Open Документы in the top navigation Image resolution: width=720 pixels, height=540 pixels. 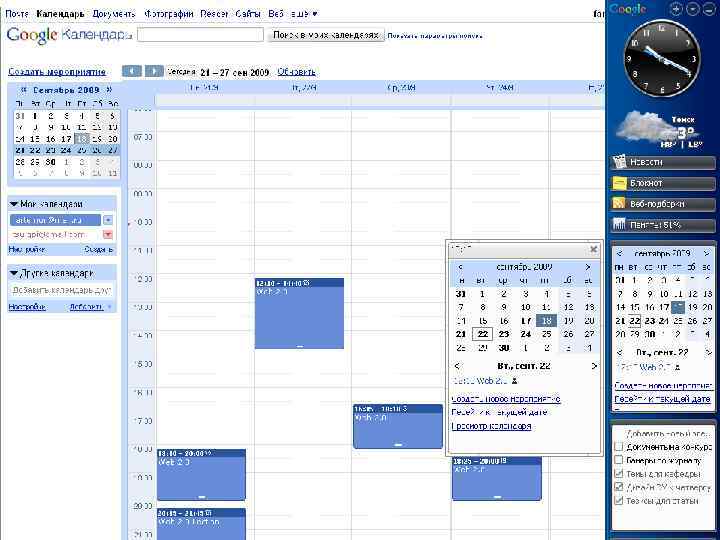coord(114,14)
